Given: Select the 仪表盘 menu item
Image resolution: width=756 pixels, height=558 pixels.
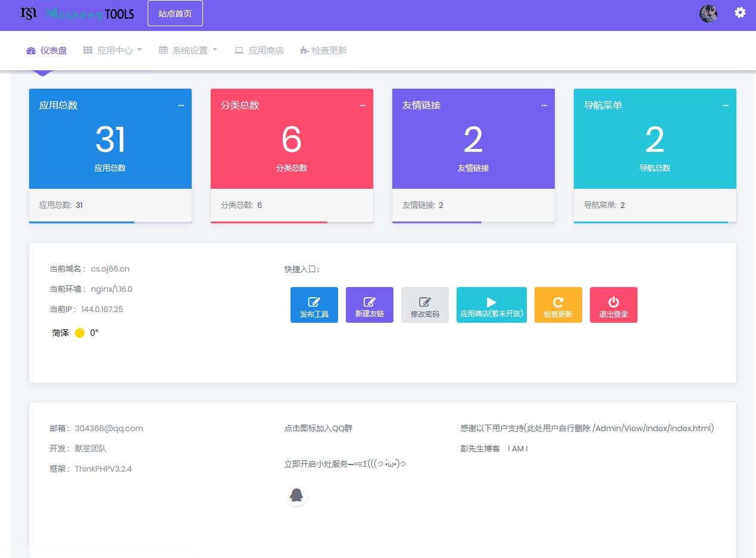Looking at the screenshot, I should pyautogui.click(x=47, y=51).
